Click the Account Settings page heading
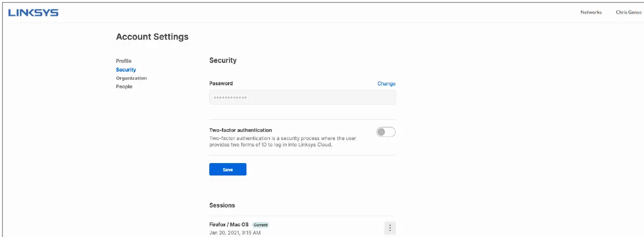644x237 pixels. point(152,37)
